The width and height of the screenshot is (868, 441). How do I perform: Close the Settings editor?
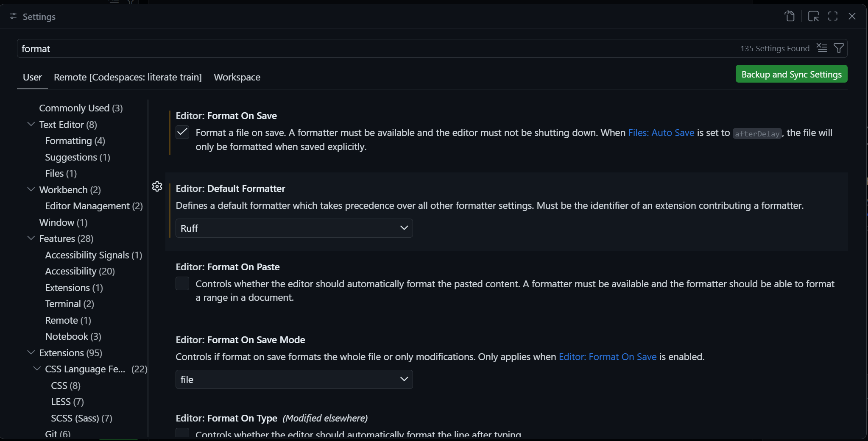(x=852, y=16)
